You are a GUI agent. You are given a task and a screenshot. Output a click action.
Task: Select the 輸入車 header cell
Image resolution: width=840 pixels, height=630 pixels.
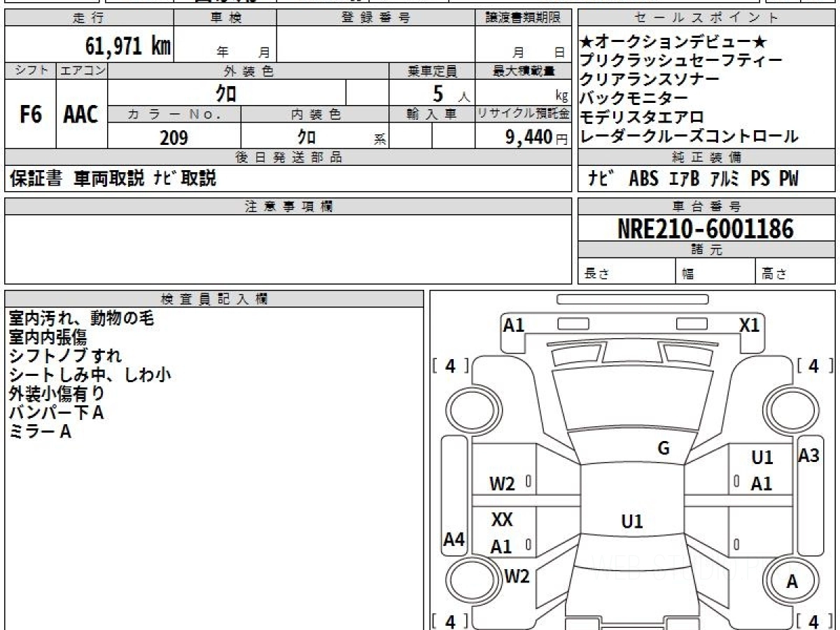click(432, 114)
